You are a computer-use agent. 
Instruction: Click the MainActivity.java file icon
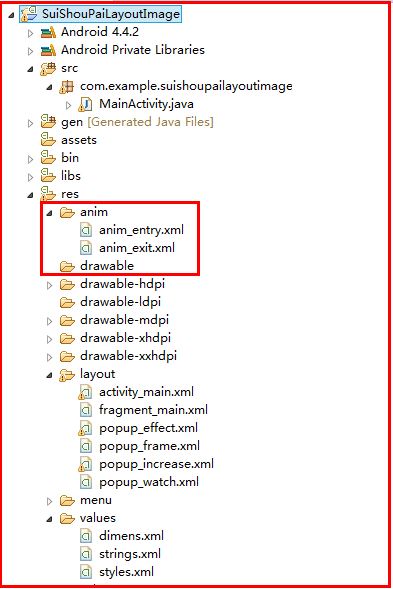point(85,105)
